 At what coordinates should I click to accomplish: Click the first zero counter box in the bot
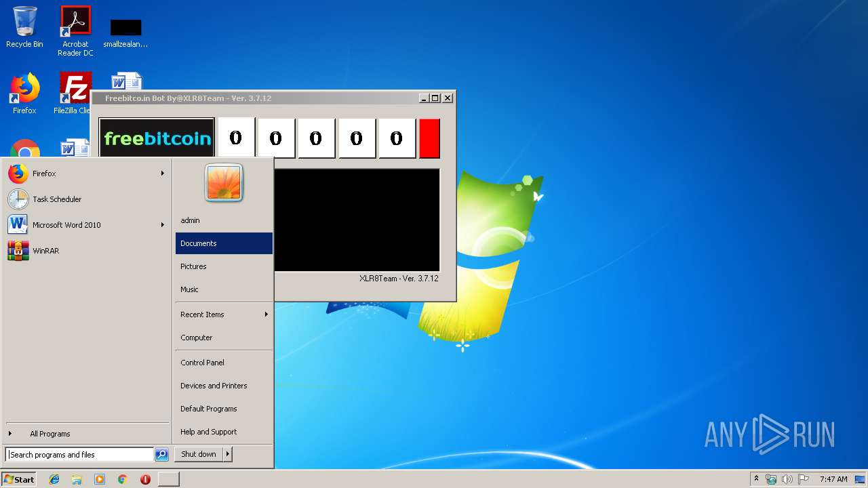235,138
